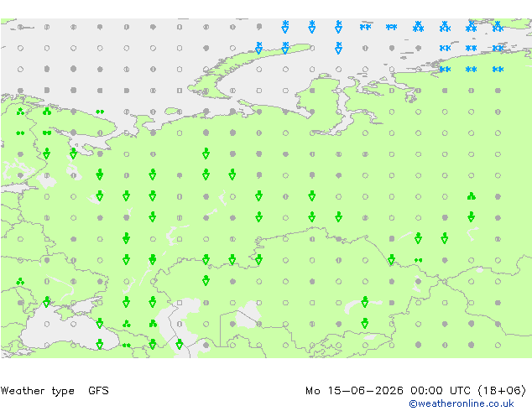This screenshot has height=411, width=532.
Task: Click the '00:00 UTC' time text
Action: point(441,391)
